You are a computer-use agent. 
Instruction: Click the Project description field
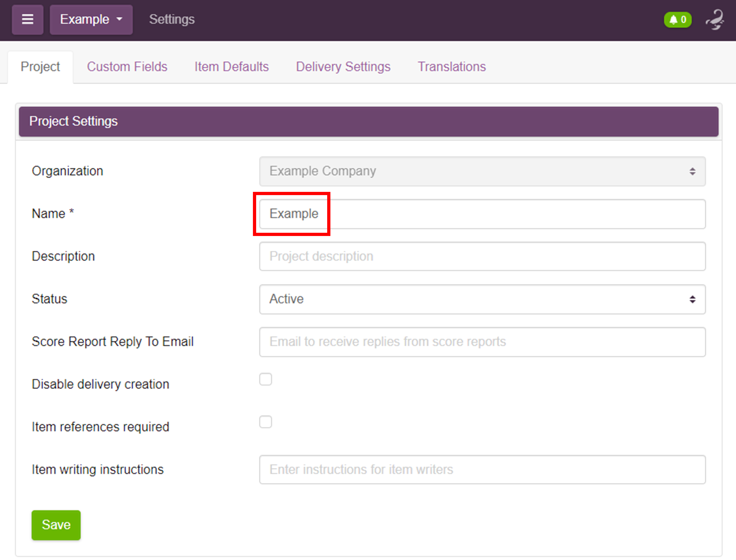pyautogui.click(x=482, y=256)
